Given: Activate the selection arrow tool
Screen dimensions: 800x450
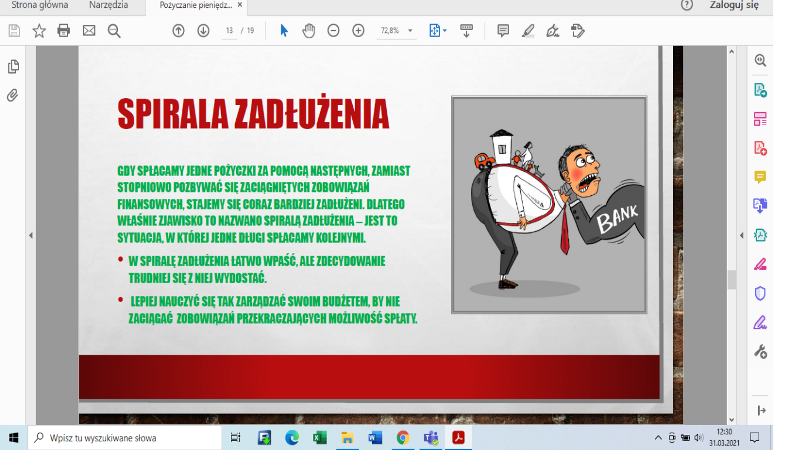Looking at the screenshot, I should pos(284,31).
